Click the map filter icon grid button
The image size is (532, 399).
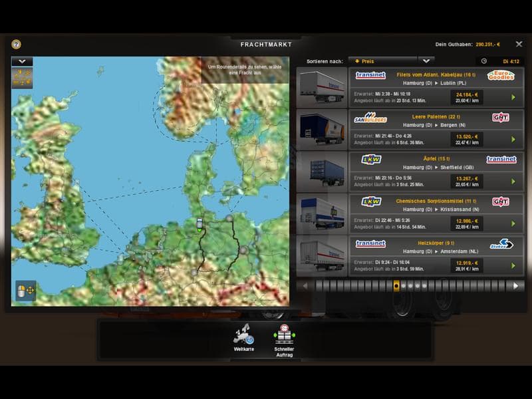pos(22,78)
